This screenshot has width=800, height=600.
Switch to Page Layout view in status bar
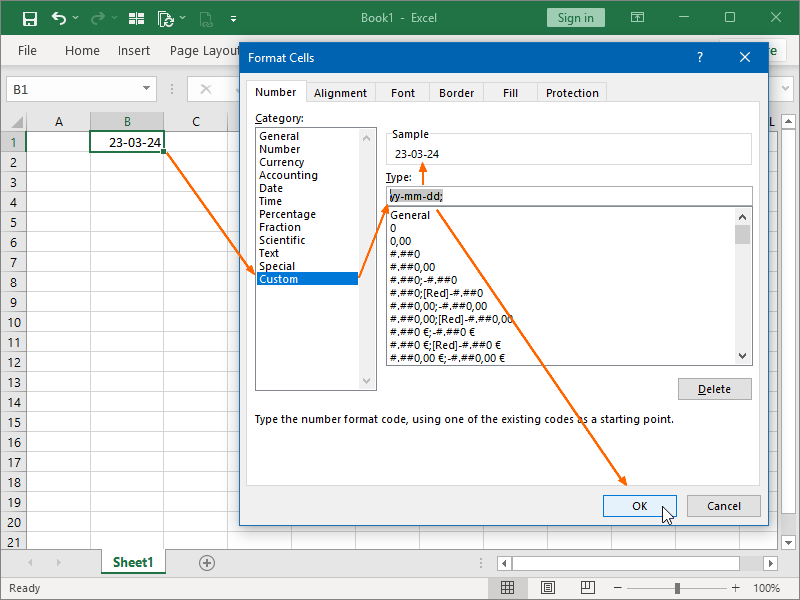548,588
